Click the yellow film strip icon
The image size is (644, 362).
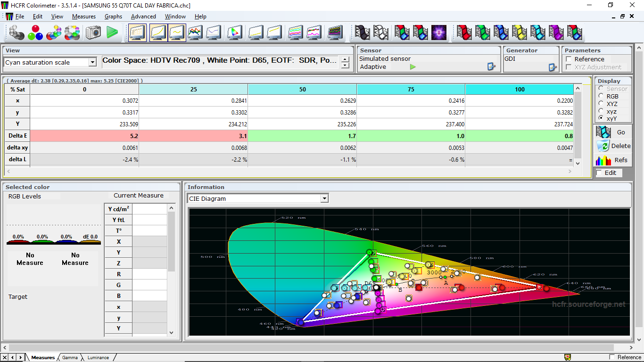click(520, 33)
